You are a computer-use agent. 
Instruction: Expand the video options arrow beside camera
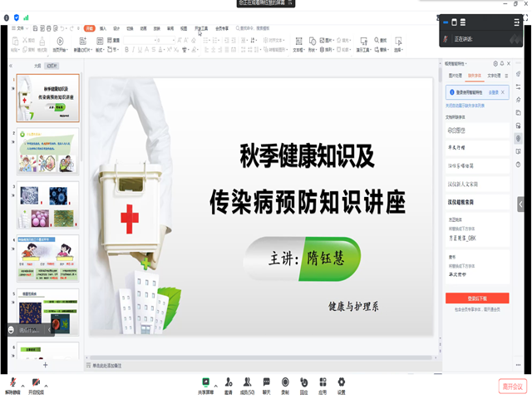click(x=47, y=385)
